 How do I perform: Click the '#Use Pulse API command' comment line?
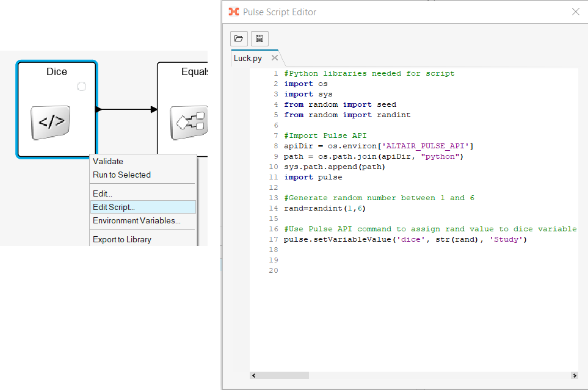point(430,229)
